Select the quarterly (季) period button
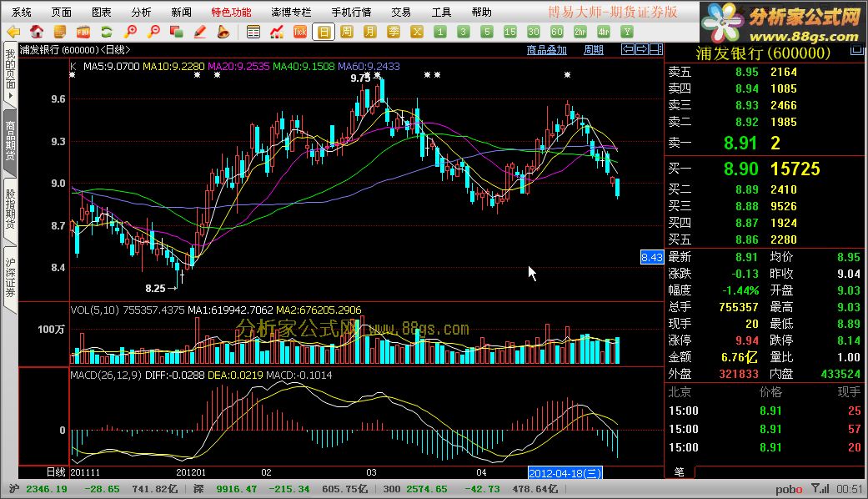The height and width of the screenshot is (499, 868). pyautogui.click(x=393, y=32)
